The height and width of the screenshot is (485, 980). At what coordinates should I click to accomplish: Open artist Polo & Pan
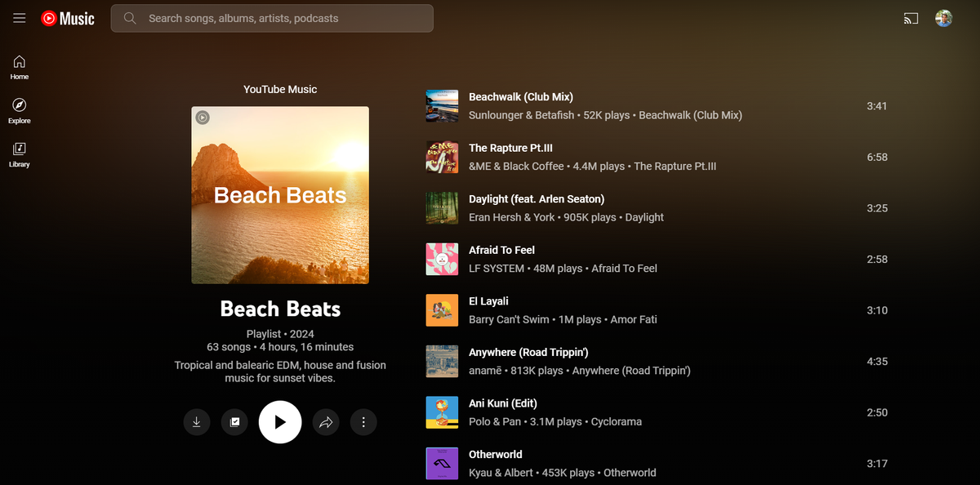(496, 422)
